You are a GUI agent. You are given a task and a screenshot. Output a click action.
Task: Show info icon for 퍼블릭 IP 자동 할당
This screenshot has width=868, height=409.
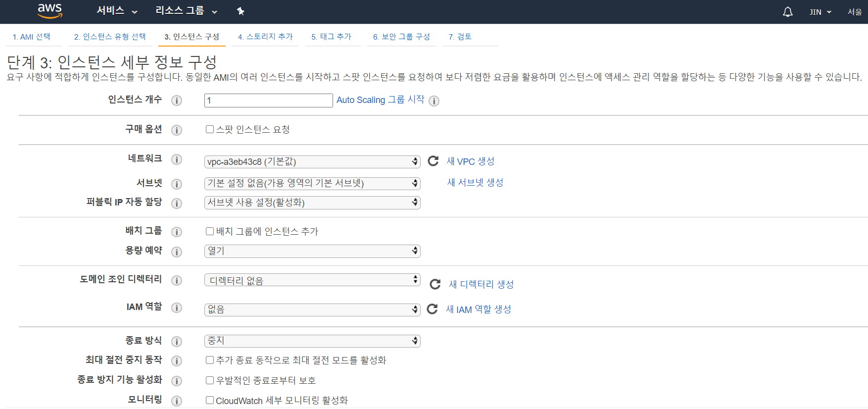pos(177,203)
